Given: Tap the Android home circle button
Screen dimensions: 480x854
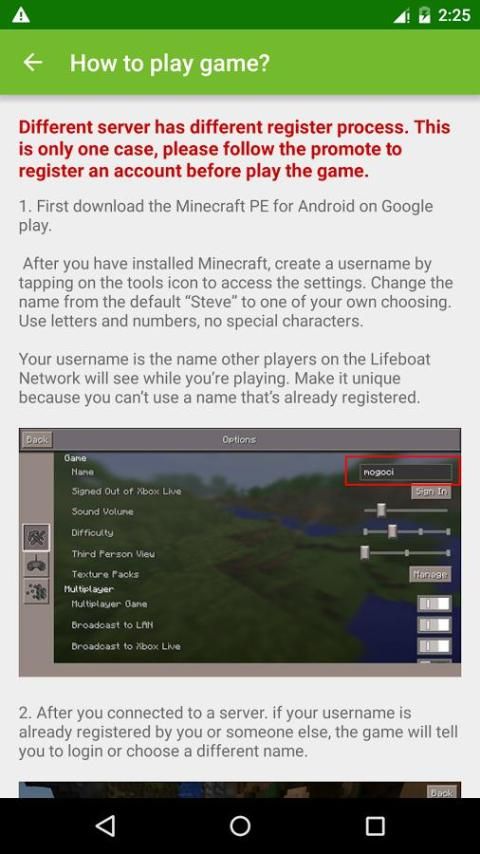Looking at the screenshot, I should click(240, 826).
